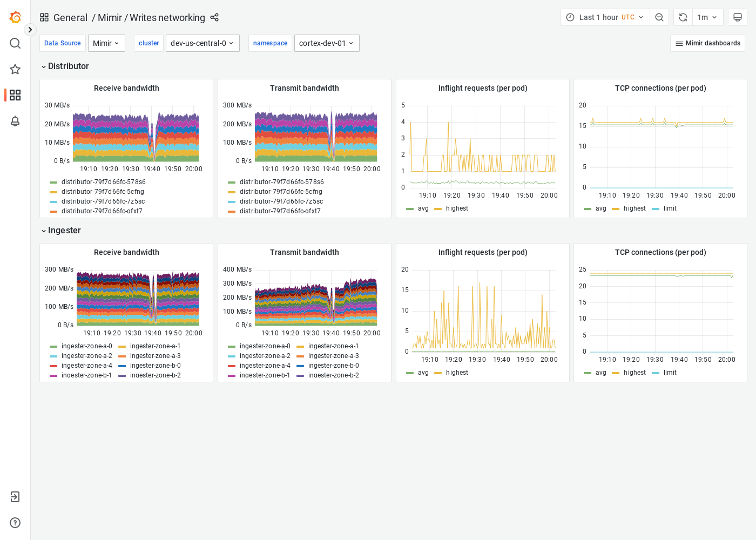The height and width of the screenshot is (540, 756).
Task: Toggle the highest series in Distributor Inflight requests legend
Action: pos(457,208)
